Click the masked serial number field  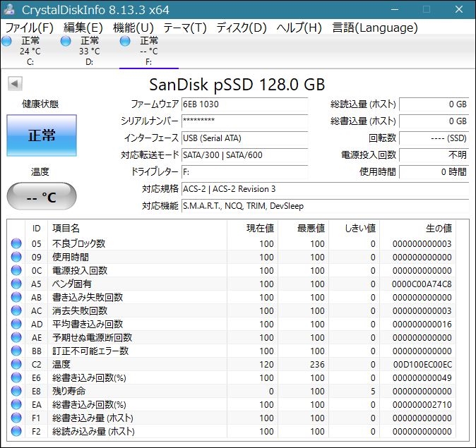click(244, 121)
